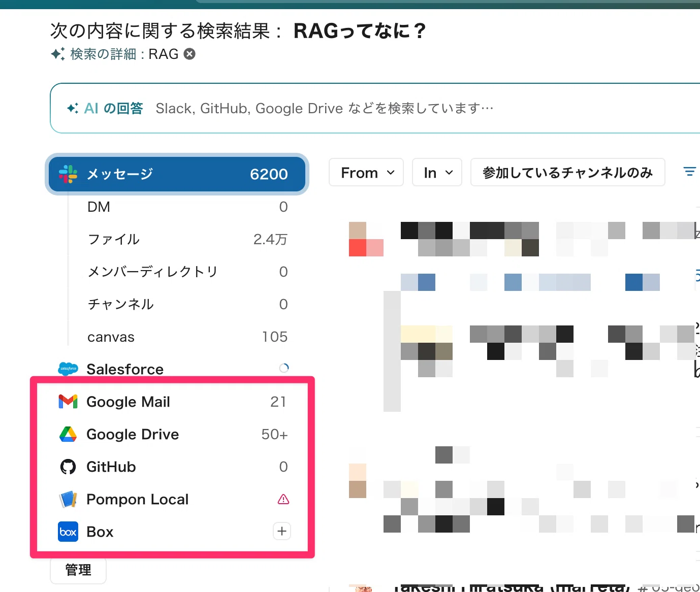
Task: Expand the In filter dropdown
Action: [x=437, y=173]
